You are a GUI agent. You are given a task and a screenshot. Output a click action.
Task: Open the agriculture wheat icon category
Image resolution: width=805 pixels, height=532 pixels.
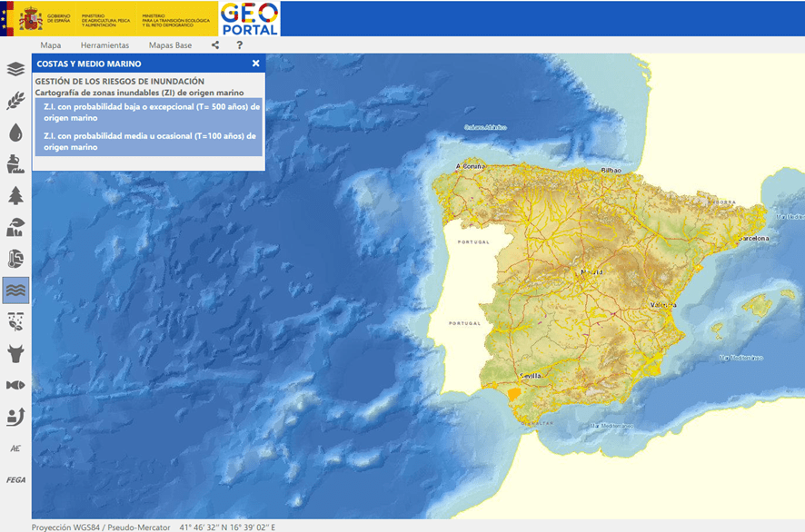click(x=15, y=101)
